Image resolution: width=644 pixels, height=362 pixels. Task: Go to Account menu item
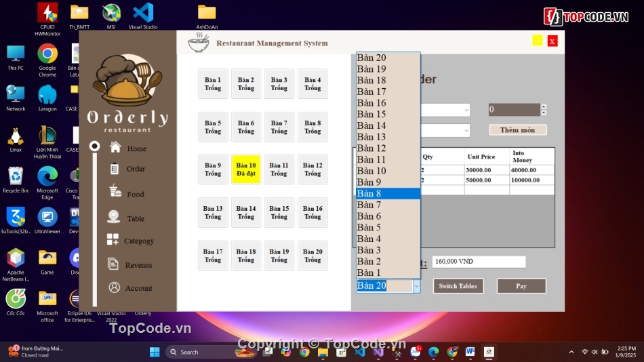pyautogui.click(x=138, y=289)
